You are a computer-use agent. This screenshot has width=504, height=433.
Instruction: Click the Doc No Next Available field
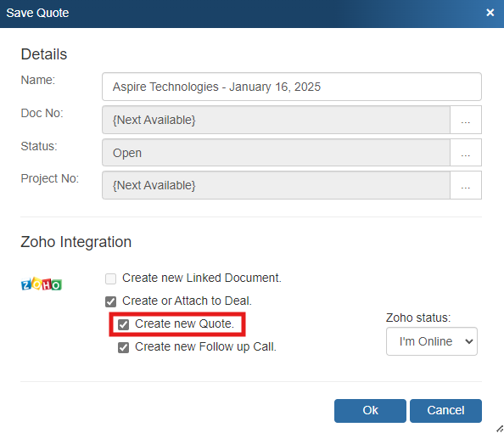coord(276,120)
